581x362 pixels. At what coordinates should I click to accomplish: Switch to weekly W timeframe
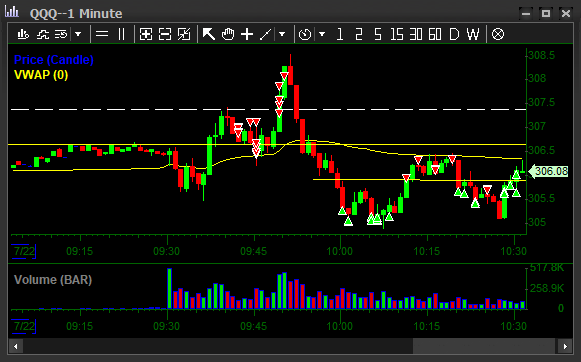(473, 34)
